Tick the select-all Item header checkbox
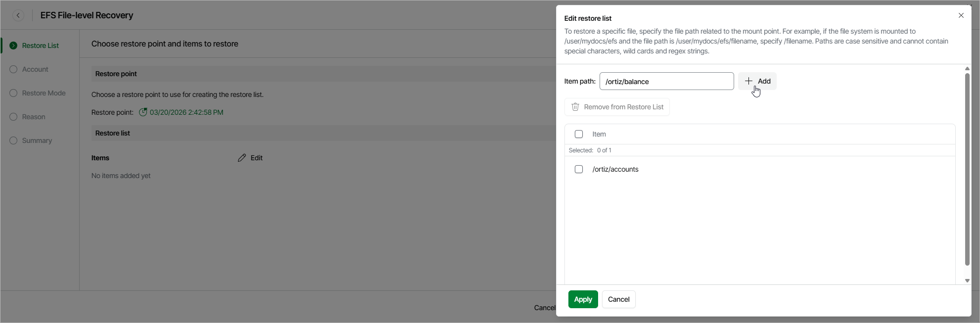Screen dimensions: 980x323 (x=579, y=134)
